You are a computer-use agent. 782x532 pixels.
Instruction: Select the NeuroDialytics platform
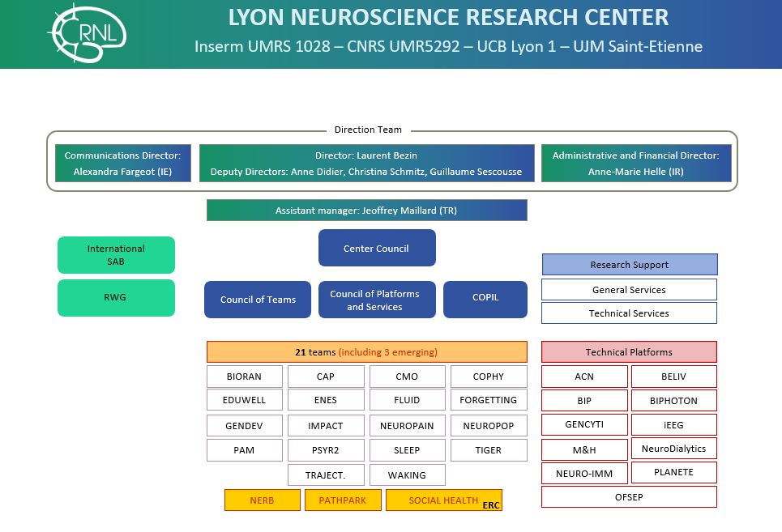coord(673,449)
